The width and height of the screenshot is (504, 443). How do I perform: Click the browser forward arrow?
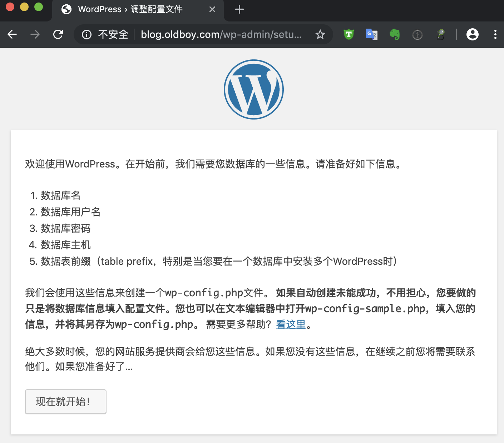(35, 34)
